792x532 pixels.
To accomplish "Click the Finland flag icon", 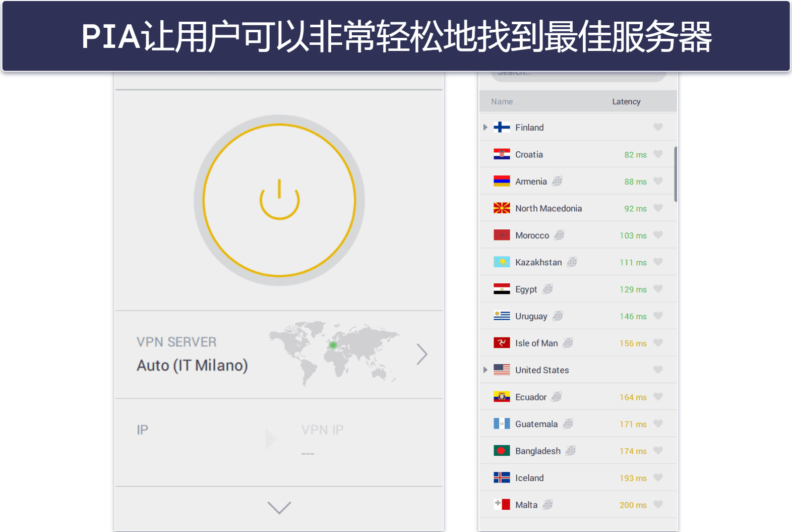I will pyautogui.click(x=502, y=127).
